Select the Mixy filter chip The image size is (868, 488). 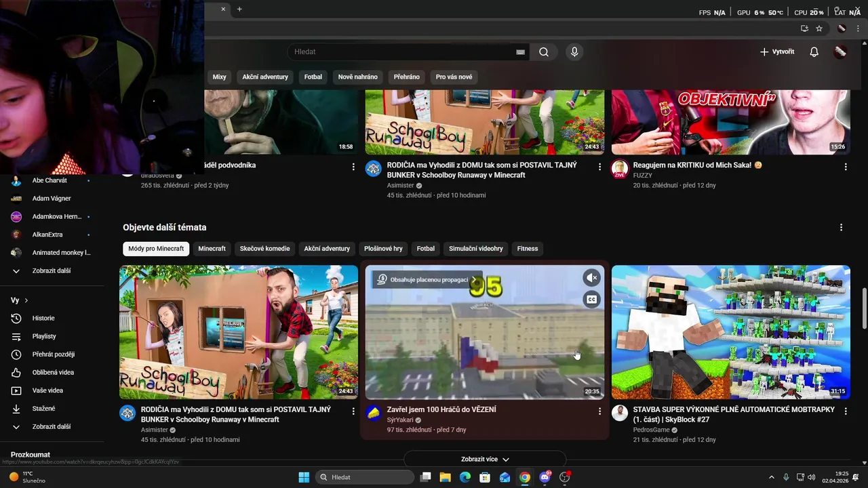[x=219, y=77]
